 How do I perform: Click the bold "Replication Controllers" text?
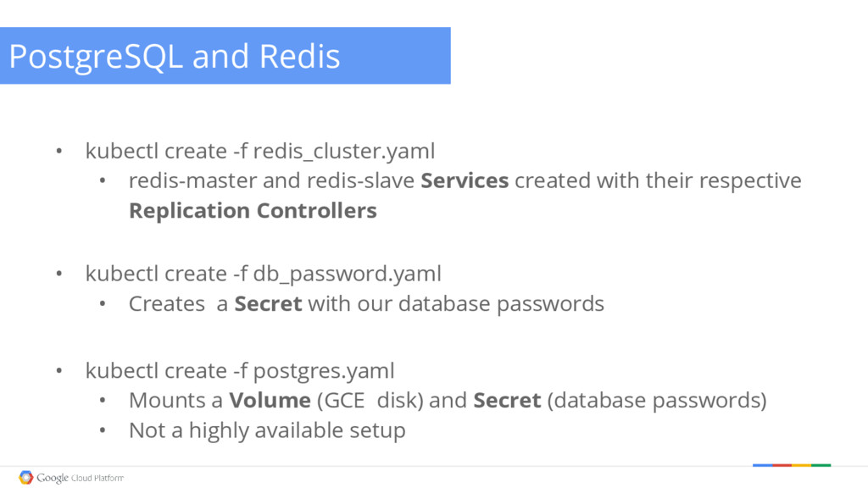coord(253,210)
